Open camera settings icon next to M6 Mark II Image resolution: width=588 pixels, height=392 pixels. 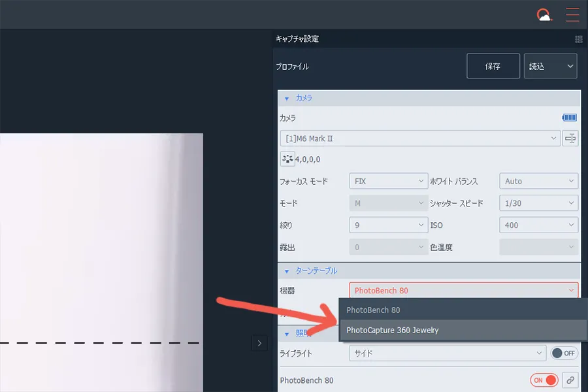570,139
